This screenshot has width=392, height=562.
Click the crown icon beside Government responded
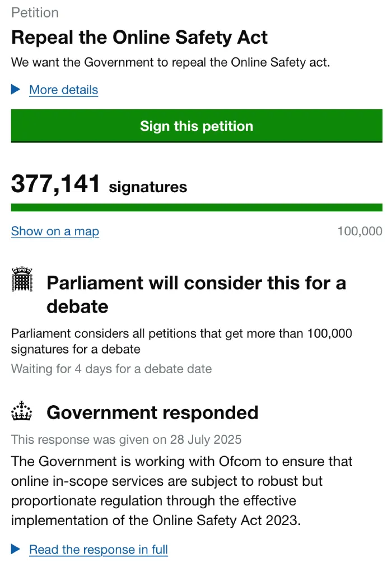click(22, 412)
